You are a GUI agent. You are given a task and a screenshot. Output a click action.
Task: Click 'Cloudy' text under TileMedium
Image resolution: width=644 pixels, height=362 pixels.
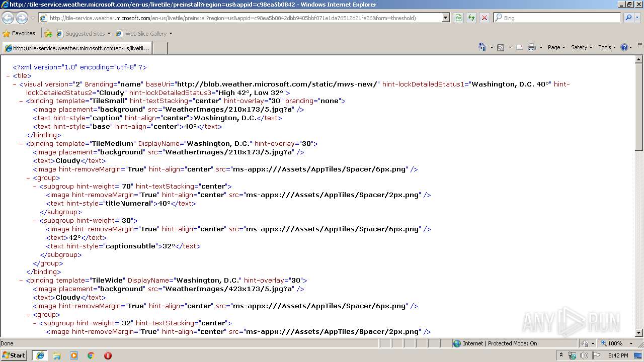click(x=68, y=161)
